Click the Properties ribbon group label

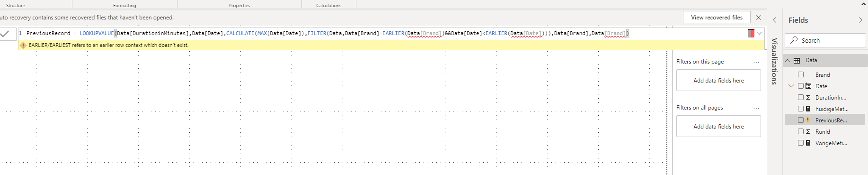click(239, 6)
